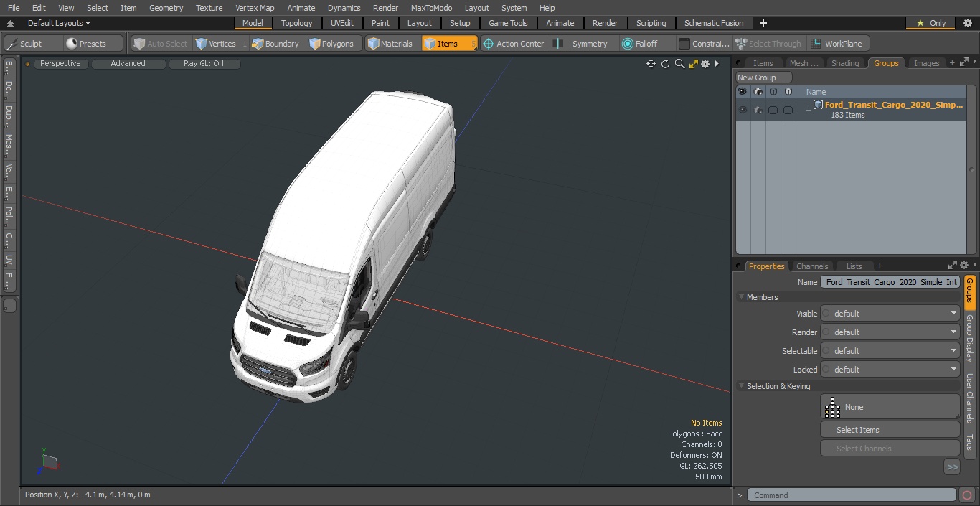This screenshot has height=506, width=980.
Task: Edit the group Name field
Action: pos(890,282)
